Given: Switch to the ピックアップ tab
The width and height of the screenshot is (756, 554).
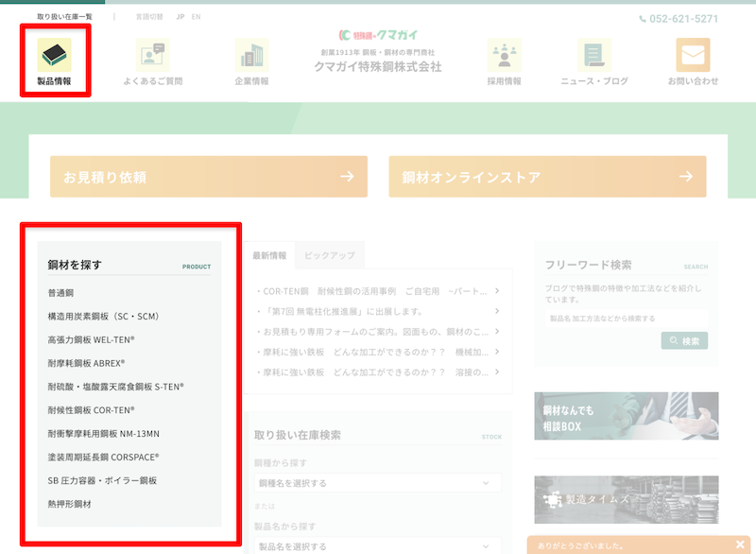Looking at the screenshot, I should coord(330,255).
